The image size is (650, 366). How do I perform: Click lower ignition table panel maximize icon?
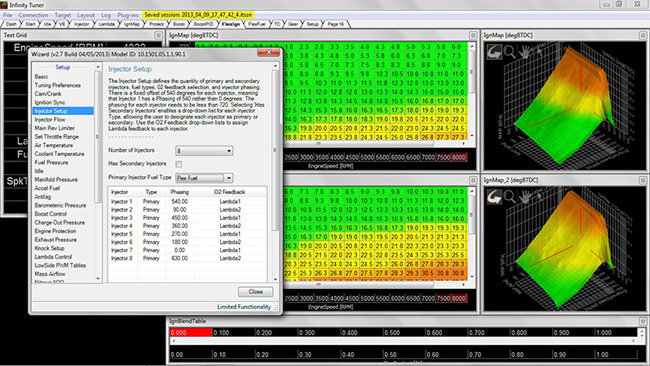[x=473, y=180]
